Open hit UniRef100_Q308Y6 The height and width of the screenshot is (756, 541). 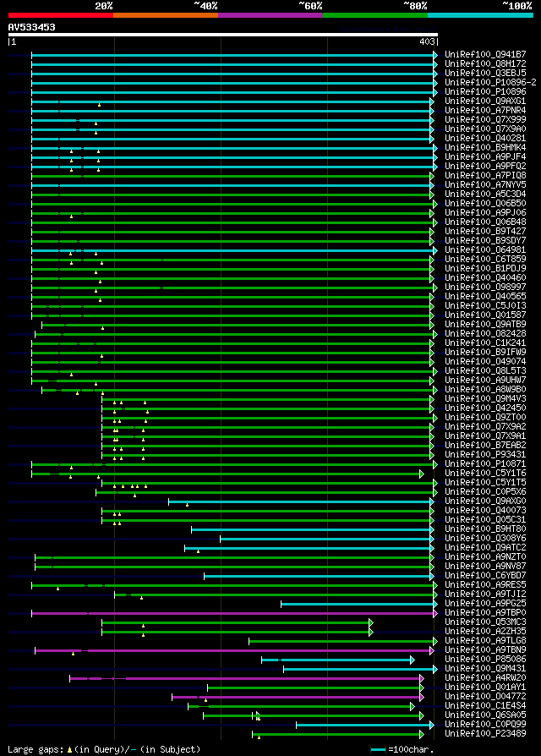point(485,539)
